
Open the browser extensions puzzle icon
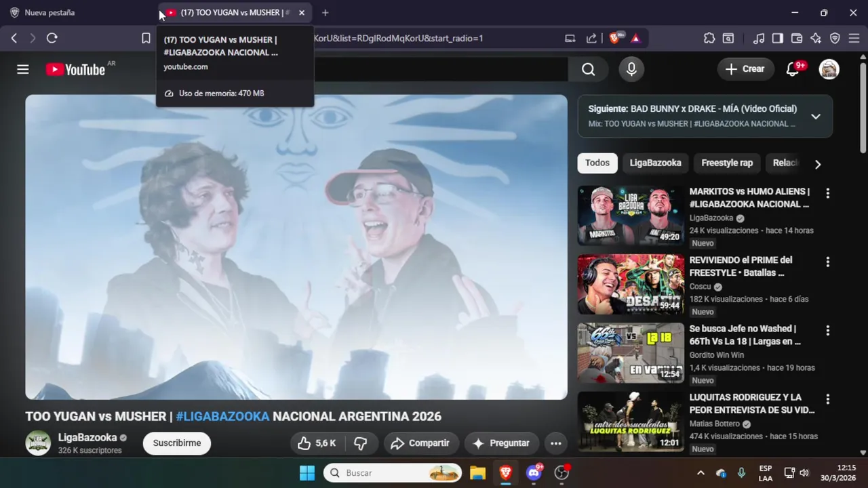[709, 38]
